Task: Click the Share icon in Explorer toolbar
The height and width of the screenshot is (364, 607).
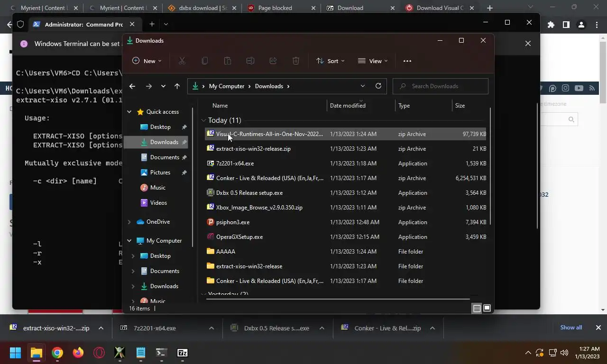Action: pyautogui.click(x=273, y=61)
